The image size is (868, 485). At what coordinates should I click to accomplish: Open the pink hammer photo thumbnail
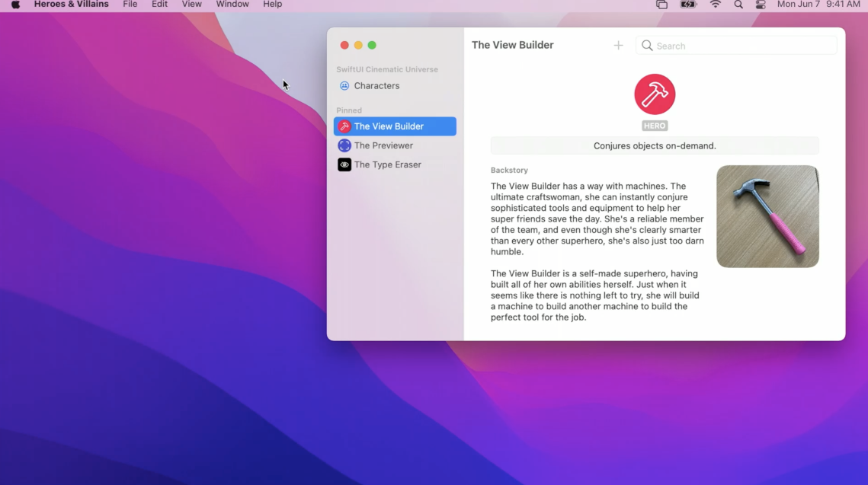pyautogui.click(x=768, y=216)
